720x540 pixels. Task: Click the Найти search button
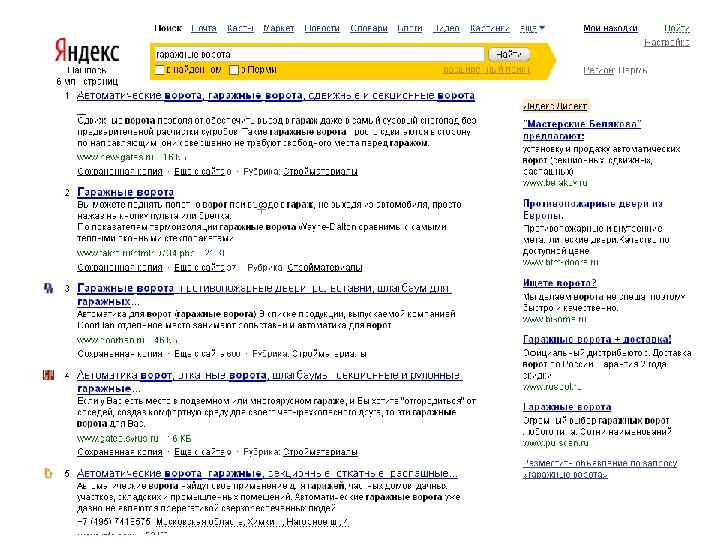509,54
